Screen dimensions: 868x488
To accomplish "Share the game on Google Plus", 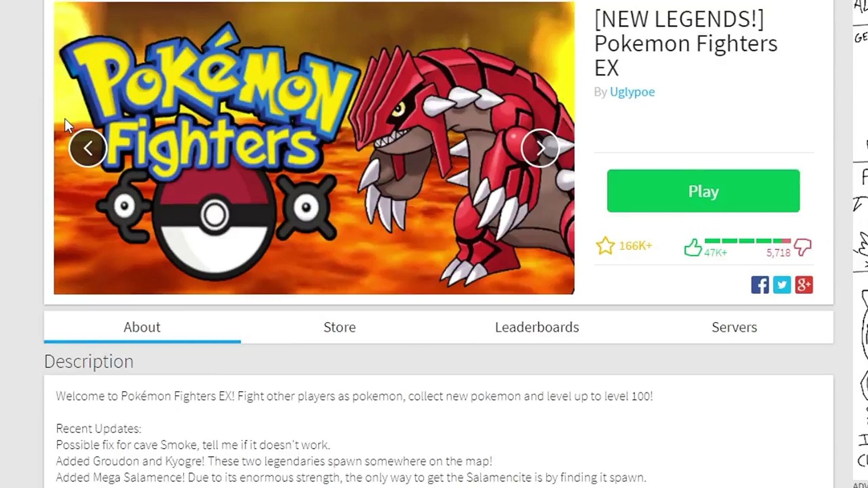I will click(804, 285).
